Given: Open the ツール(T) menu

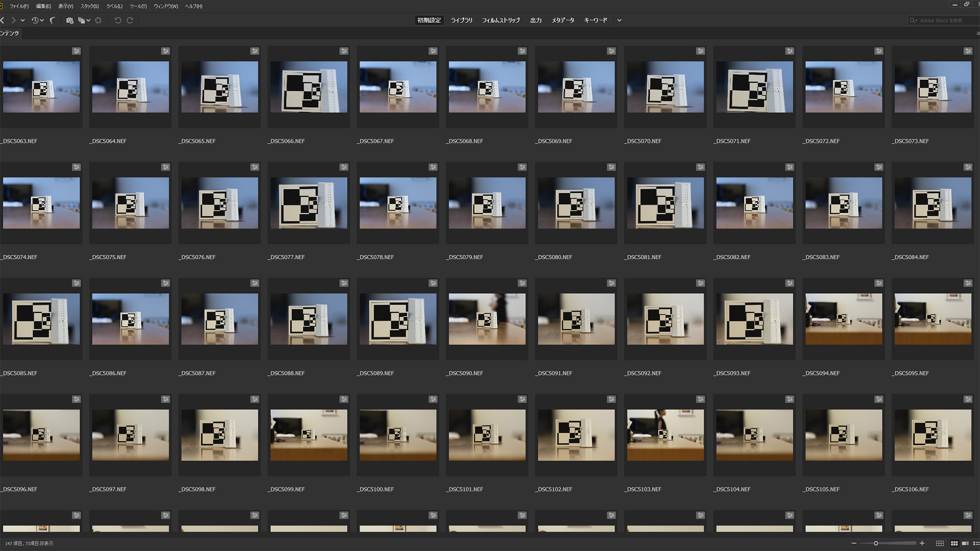Looking at the screenshot, I should (138, 6).
